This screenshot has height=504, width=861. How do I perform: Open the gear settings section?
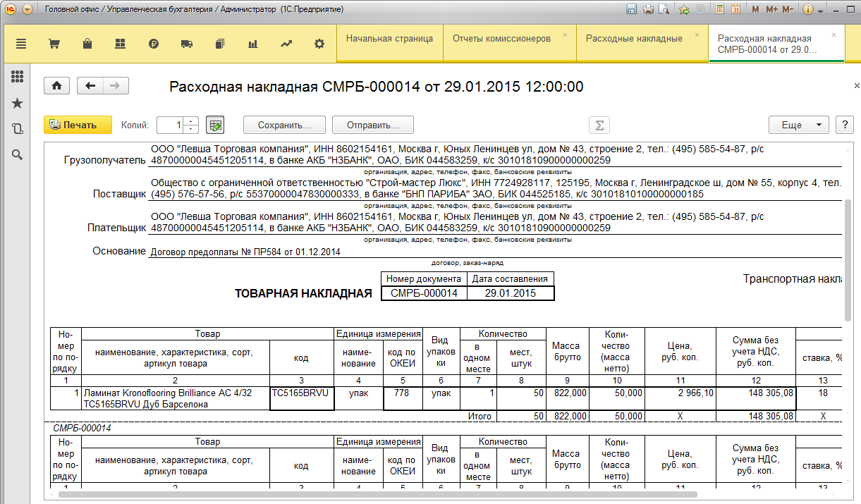[319, 44]
